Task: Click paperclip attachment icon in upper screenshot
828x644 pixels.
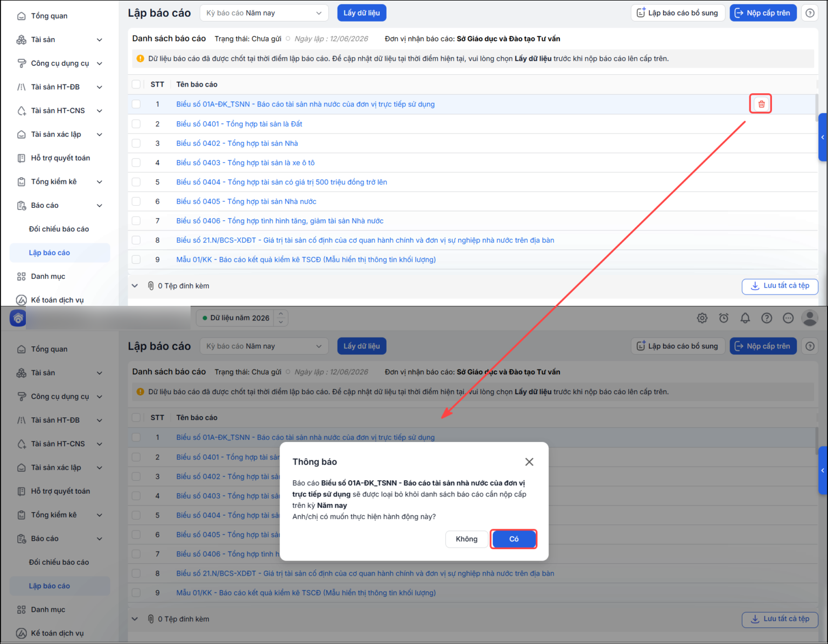Action: pyautogui.click(x=151, y=286)
